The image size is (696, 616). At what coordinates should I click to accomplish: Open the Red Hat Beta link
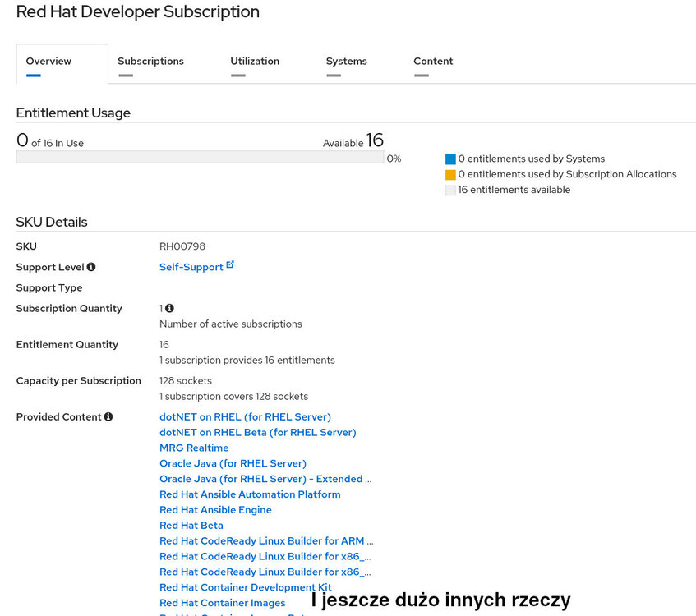(x=191, y=526)
